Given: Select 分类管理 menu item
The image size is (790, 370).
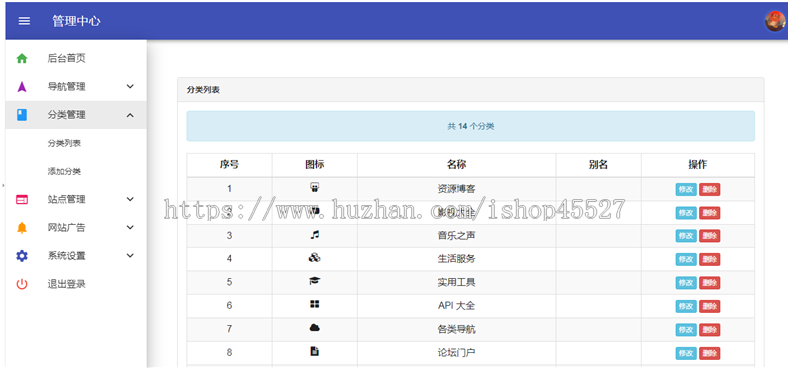Looking at the screenshot, I should pos(76,115).
